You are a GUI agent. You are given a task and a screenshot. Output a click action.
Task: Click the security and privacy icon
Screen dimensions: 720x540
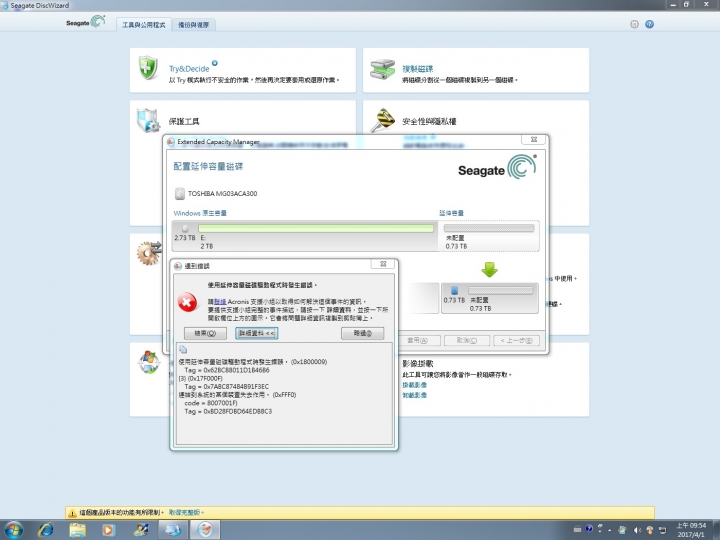pos(383,120)
